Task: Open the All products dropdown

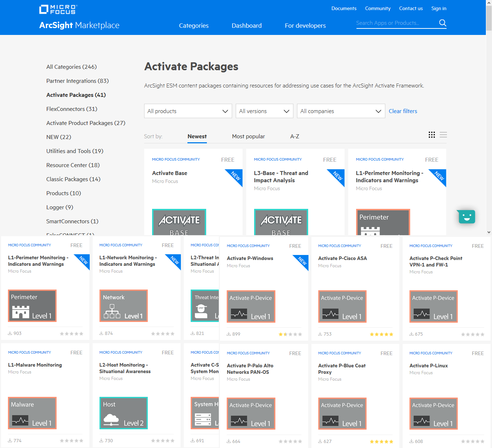Action: (x=188, y=111)
